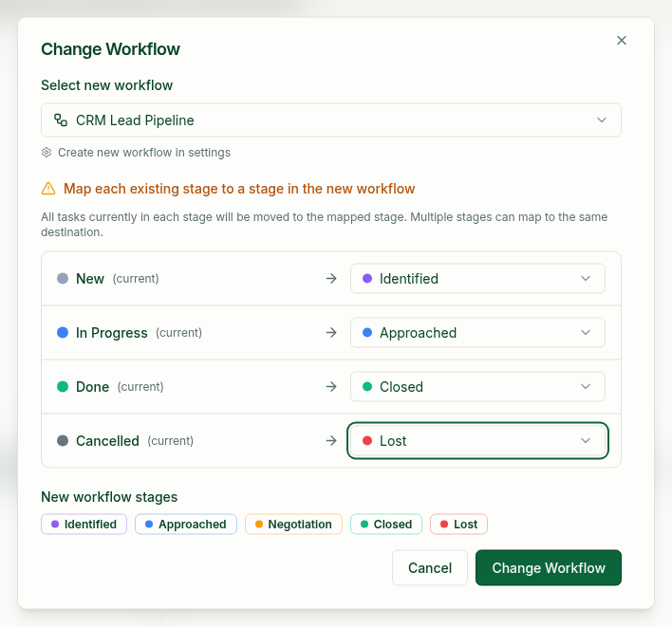
Task: Click the arrow icon in the In Progress row
Action: (x=331, y=332)
